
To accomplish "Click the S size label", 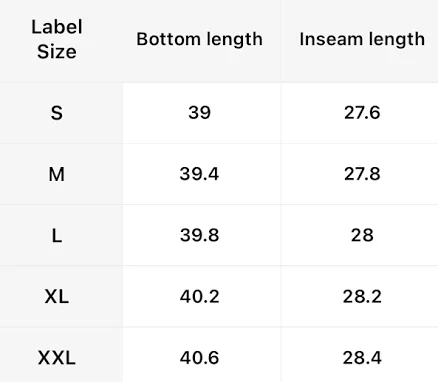I will coord(57,113).
